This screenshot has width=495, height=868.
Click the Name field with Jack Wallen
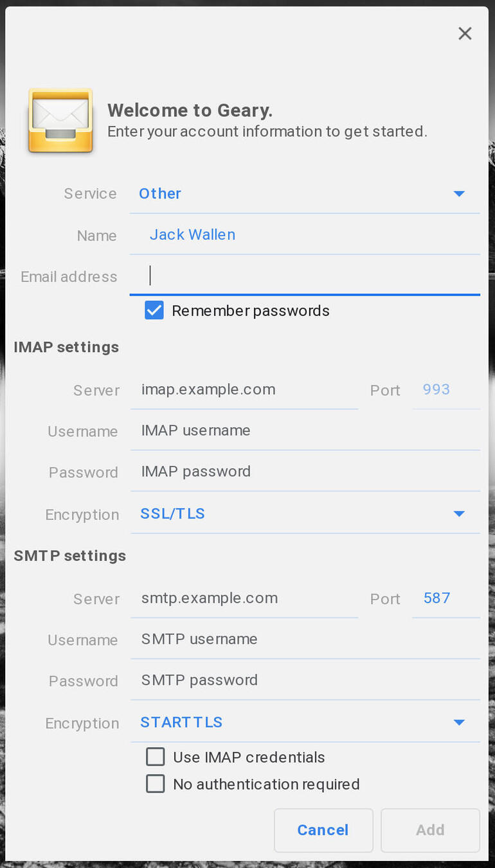pos(305,235)
